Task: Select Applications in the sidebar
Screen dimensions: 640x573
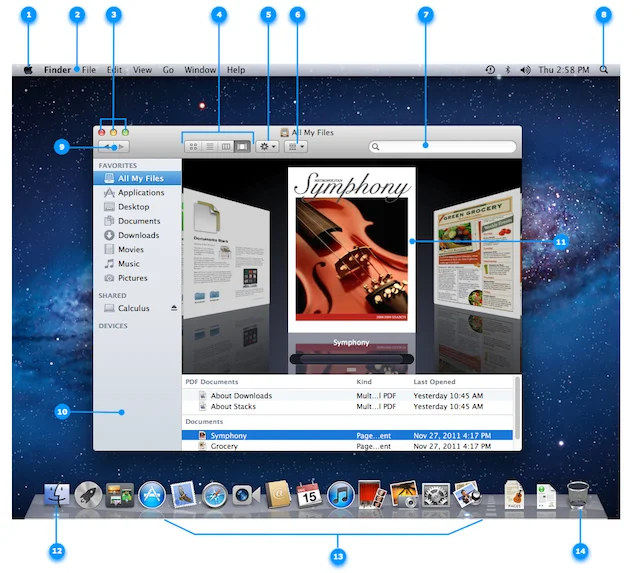Action: click(x=140, y=193)
